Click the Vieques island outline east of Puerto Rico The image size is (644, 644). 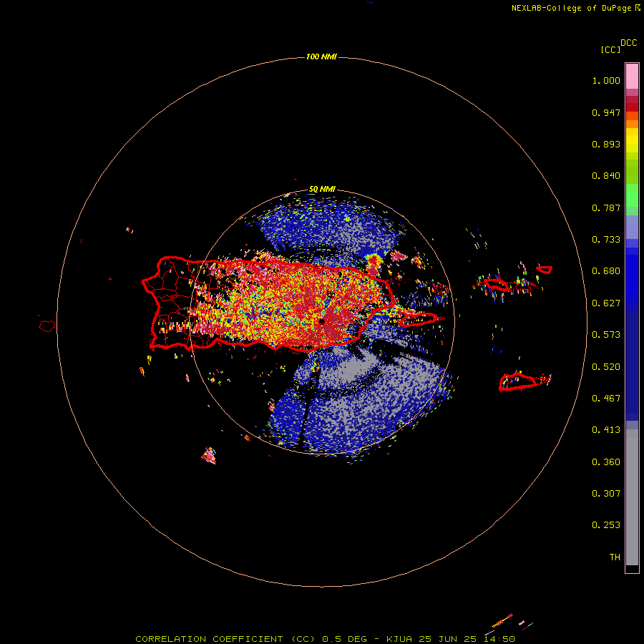tap(418, 319)
